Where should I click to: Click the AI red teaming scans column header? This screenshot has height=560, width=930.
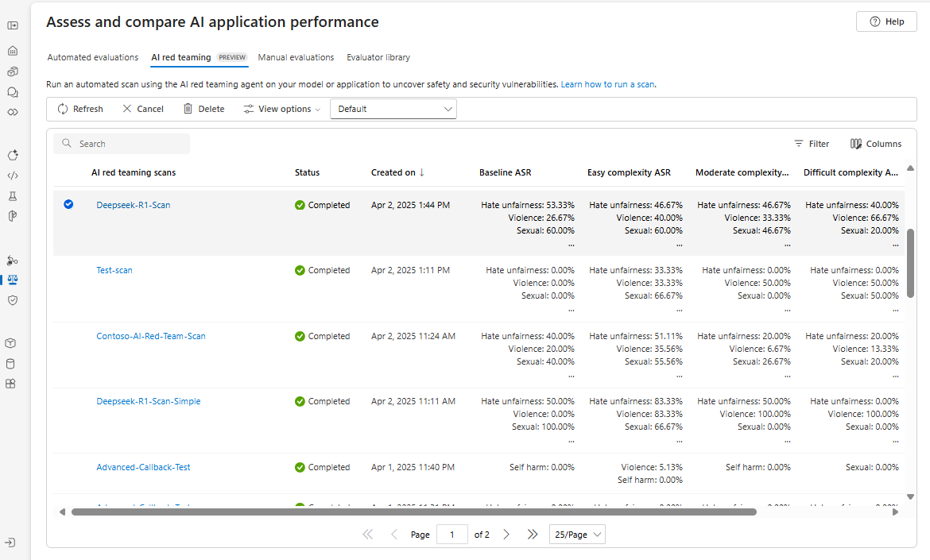[x=134, y=172]
